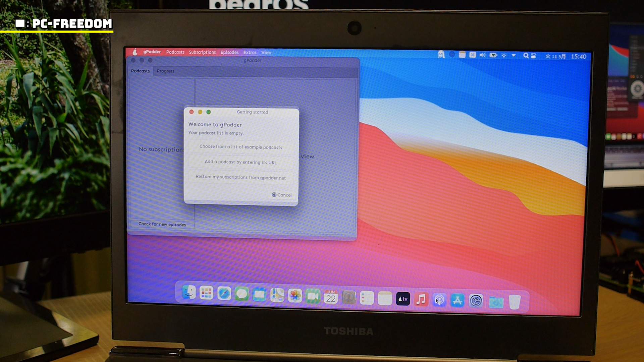Screen dimensions: 644x362
Task: Choose from a list of example podcasts
Action: coord(240,147)
